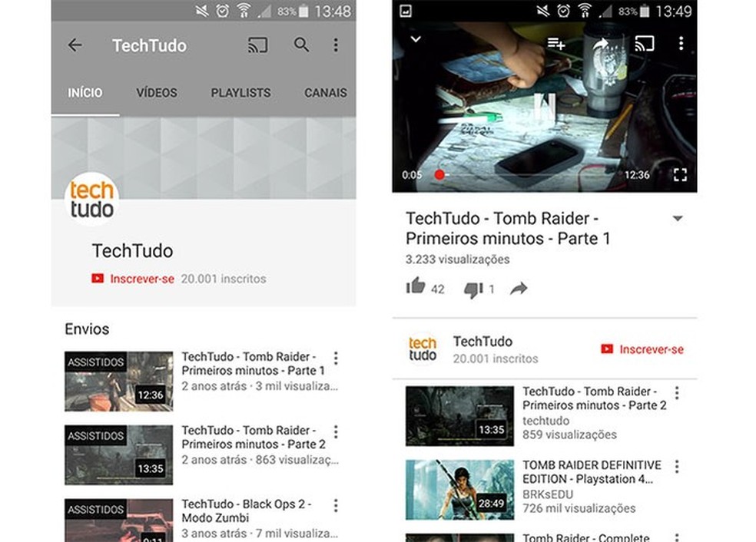Tap the search magnifier icon
Viewport: 756px width, 542px height.
[301, 45]
